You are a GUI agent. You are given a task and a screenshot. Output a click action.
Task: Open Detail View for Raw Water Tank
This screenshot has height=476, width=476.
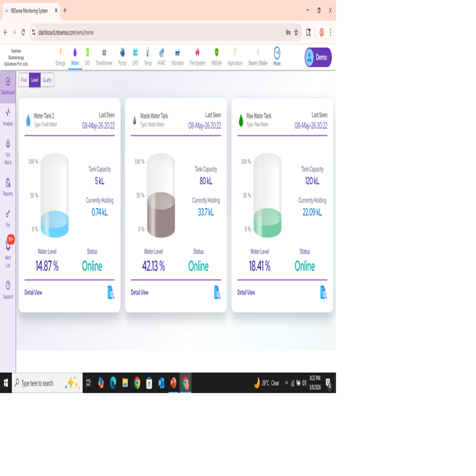pos(246,293)
